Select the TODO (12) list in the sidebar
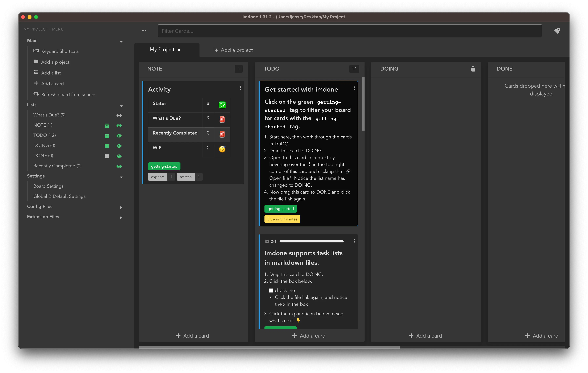 (x=44, y=135)
